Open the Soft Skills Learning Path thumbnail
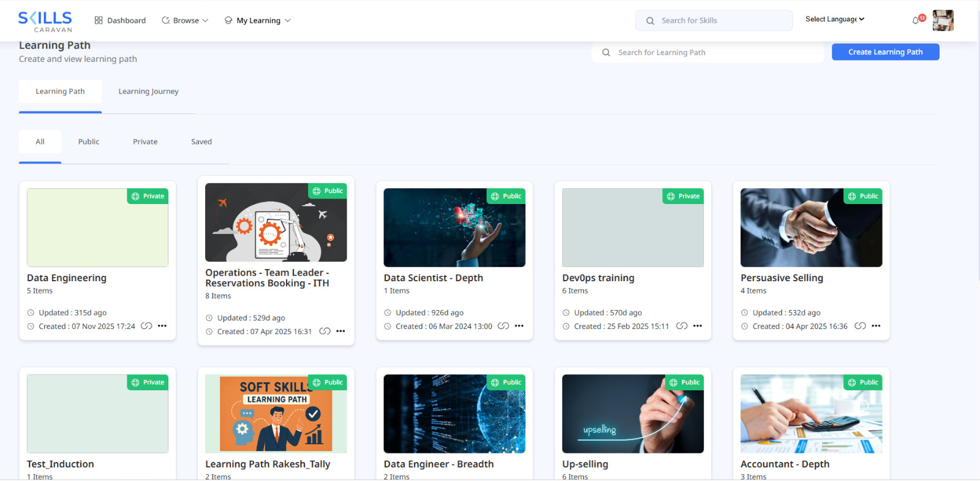The height and width of the screenshot is (481, 980). [276, 414]
